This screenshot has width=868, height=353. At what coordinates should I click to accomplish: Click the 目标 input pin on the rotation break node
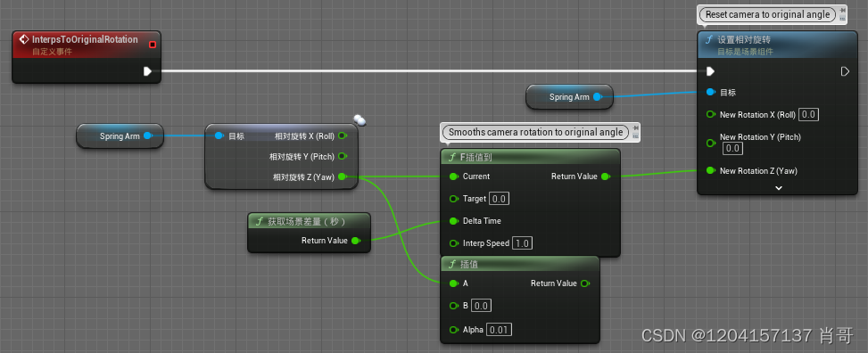(x=219, y=135)
